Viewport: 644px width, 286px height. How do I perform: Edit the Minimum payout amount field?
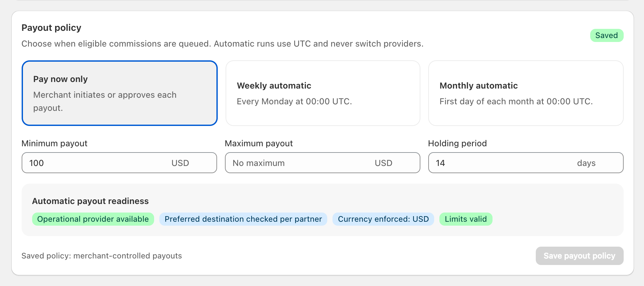[x=119, y=163]
